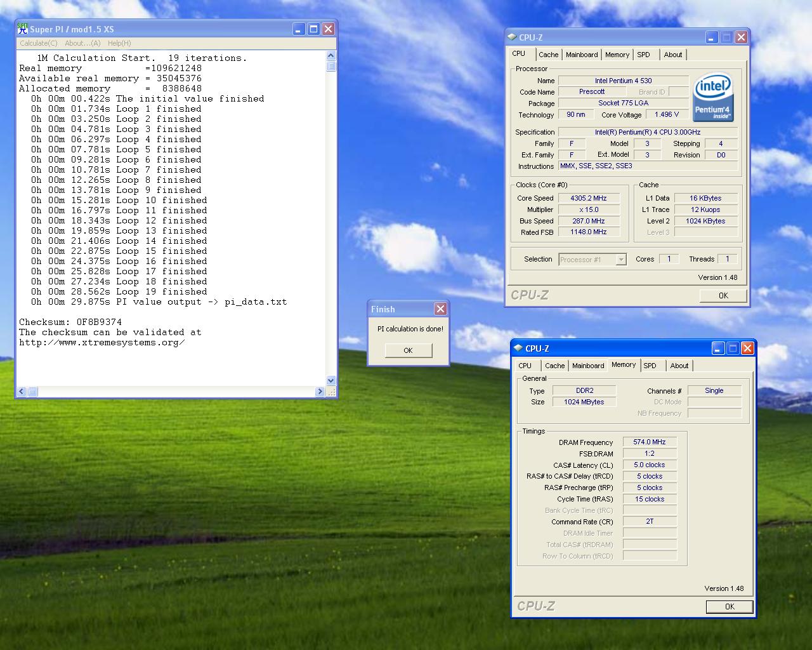
Task: Click the FSB:DRAM 1:2 value
Action: click(x=650, y=453)
